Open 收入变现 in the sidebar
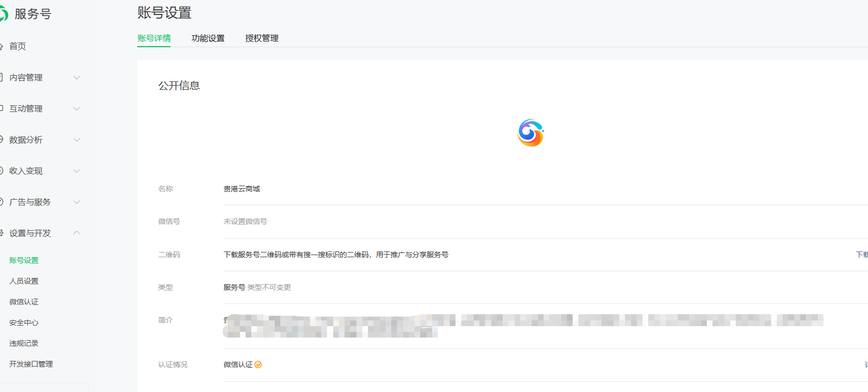Image resolution: width=868 pixels, height=392 pixels. pyautogui.click(x=26, y=171)
